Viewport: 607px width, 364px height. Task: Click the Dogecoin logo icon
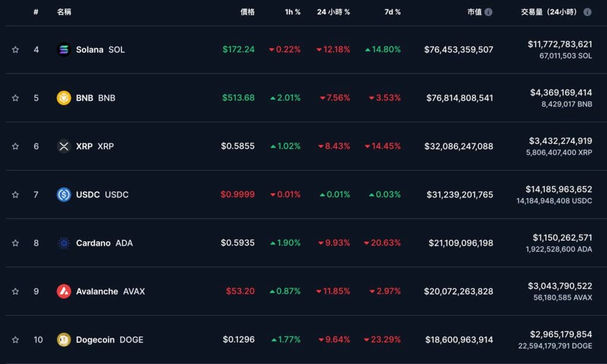(x=64, y=340)
